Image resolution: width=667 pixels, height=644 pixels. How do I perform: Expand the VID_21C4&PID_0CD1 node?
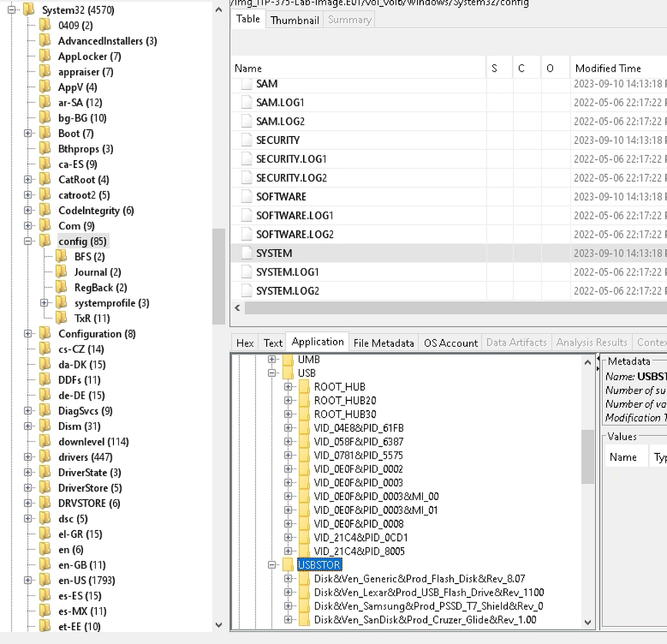coord(289,537)
